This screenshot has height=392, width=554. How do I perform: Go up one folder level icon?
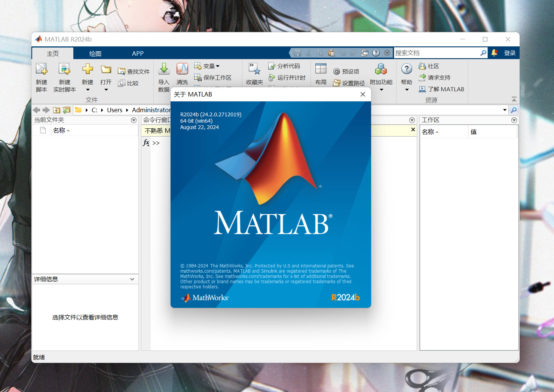tap(56, 110)
